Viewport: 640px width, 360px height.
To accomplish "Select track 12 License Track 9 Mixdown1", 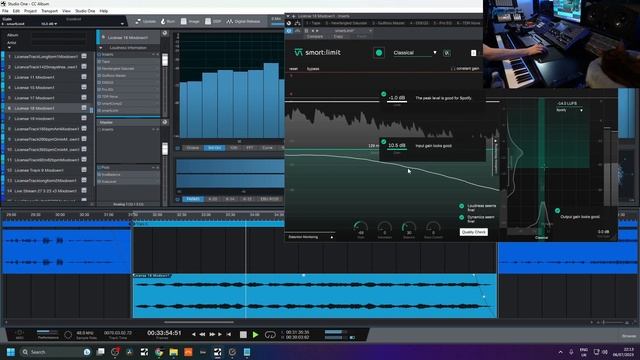I will pyautogui.click(x=47, y=170).
